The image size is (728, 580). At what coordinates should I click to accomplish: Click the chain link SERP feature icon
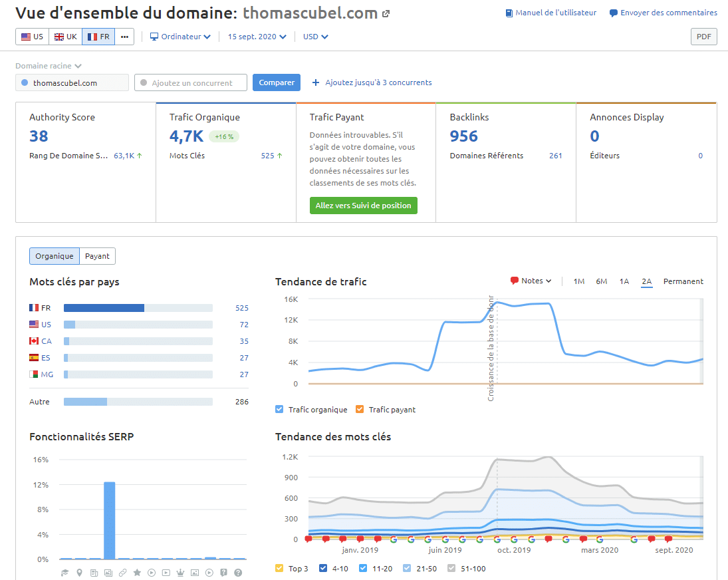tap(122, 573)
